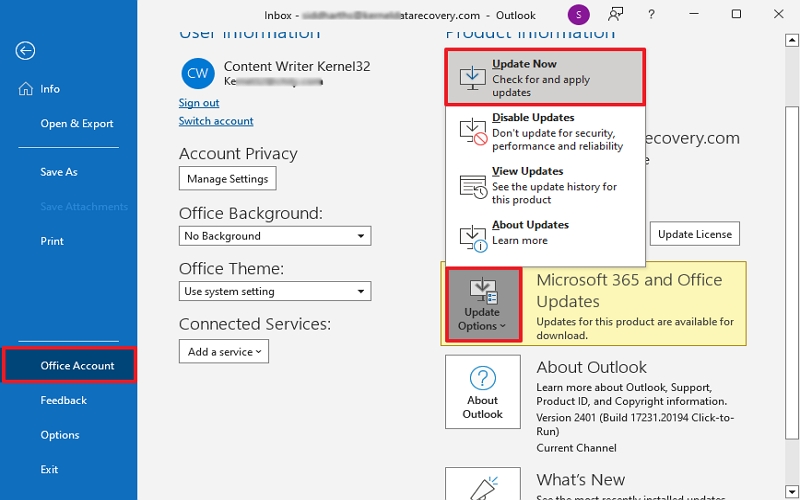Choose Disable Updates option
The image size is (800, 500).
tap(545, 132)
